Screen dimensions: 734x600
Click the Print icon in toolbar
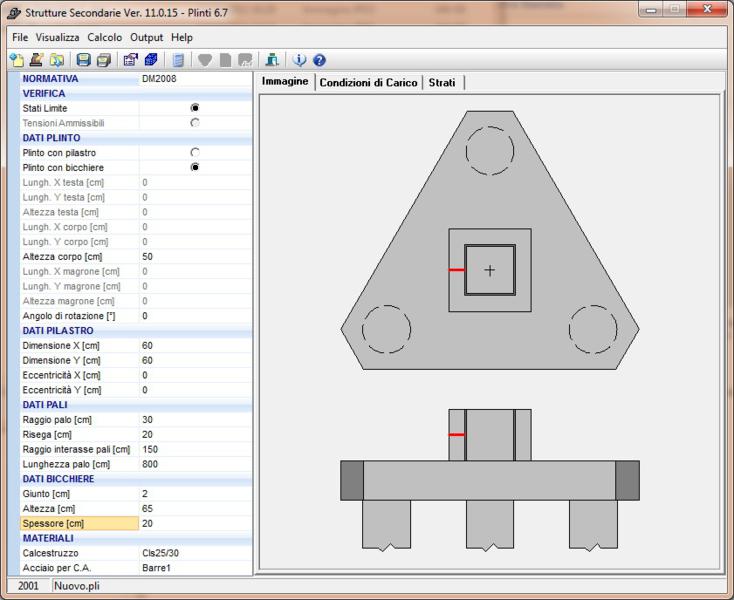pyautogui.click(x=103, y=60)
